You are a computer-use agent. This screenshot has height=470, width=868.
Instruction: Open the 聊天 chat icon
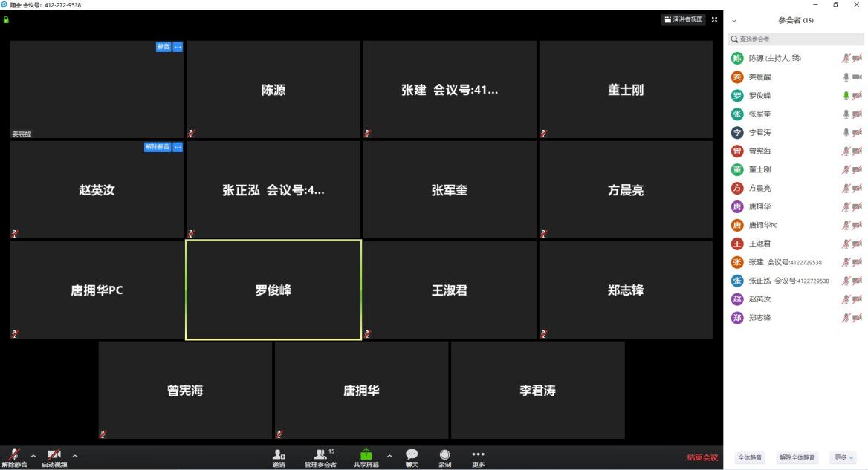[411, 454]
